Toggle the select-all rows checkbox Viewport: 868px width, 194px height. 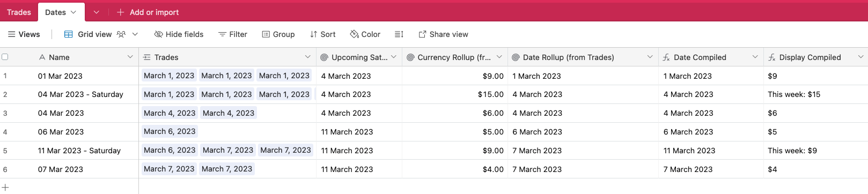pyautogui.click(x=5, y=57)
